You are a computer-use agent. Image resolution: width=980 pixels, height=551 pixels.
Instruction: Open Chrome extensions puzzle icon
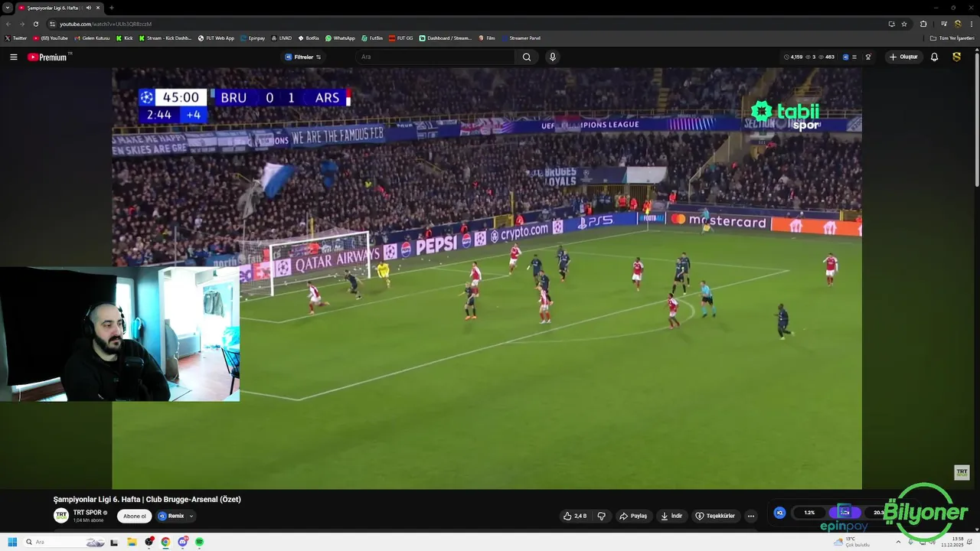pos(923,24)
